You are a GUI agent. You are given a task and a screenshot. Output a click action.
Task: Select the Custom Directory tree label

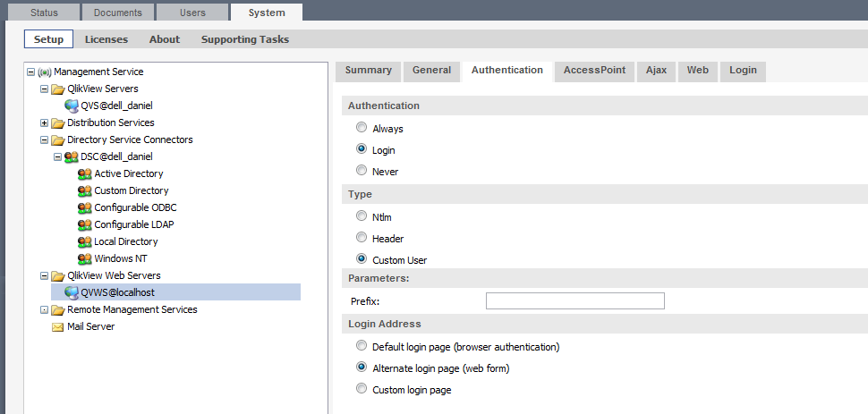click(132, 191)
